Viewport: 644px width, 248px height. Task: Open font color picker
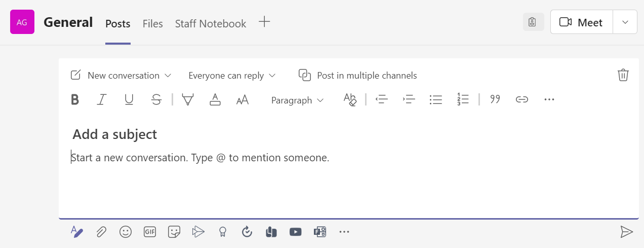[x=215, y=100]
